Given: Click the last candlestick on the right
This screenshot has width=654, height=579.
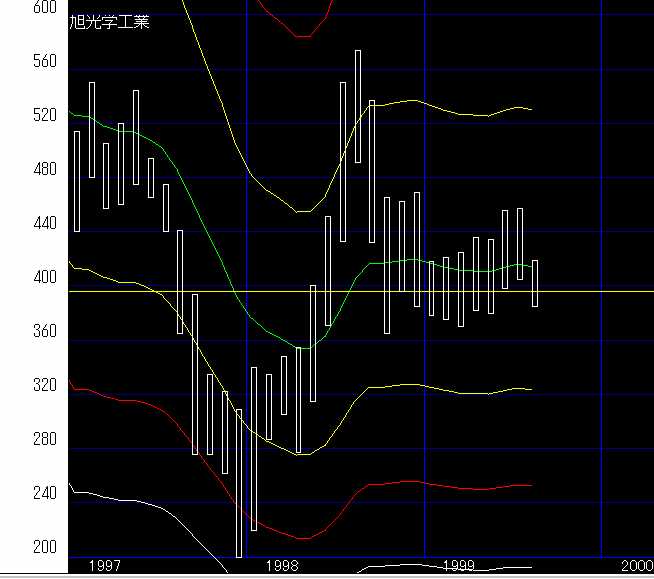Looking at the screenshot, I should point(536,283).
